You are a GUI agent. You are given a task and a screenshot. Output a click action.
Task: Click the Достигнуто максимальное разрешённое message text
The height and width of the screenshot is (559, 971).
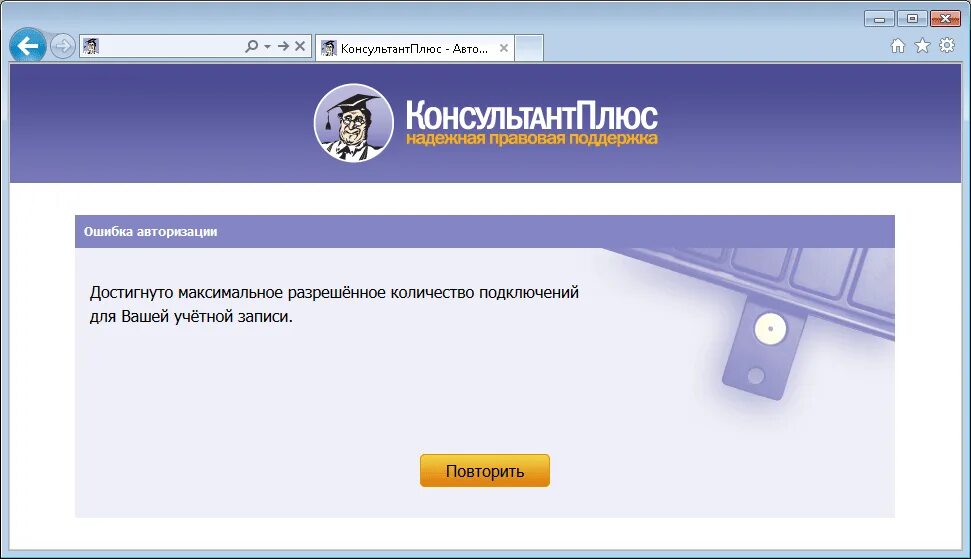pos(334,304)
